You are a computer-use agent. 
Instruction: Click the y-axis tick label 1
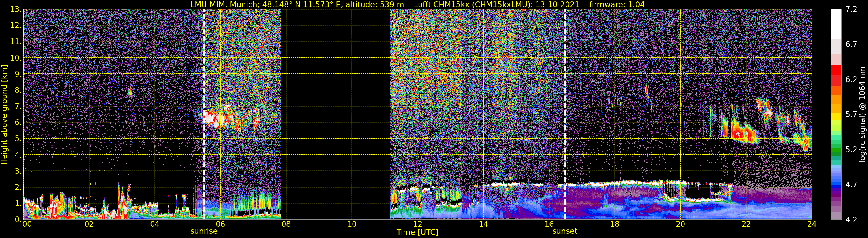18,203
